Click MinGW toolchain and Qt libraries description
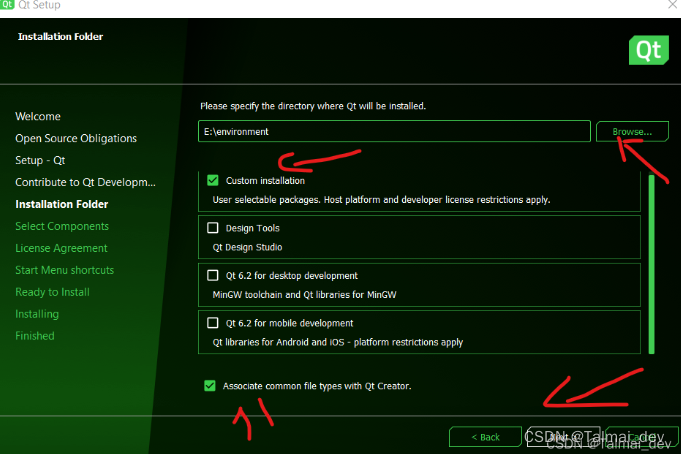681x454 pixels. pyautogui.click(x=304, y=295)
